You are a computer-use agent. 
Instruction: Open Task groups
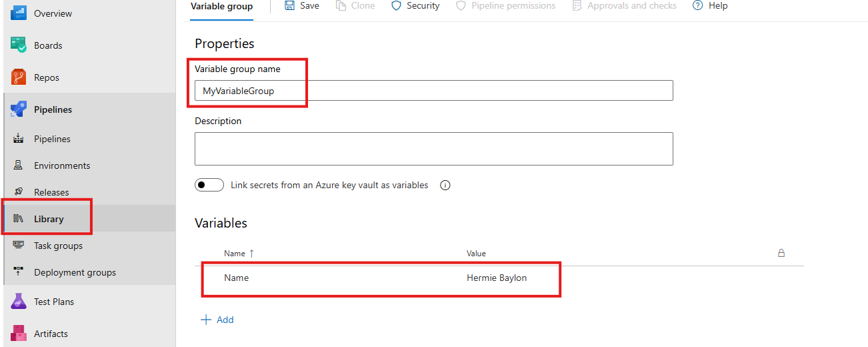(59, 246)
